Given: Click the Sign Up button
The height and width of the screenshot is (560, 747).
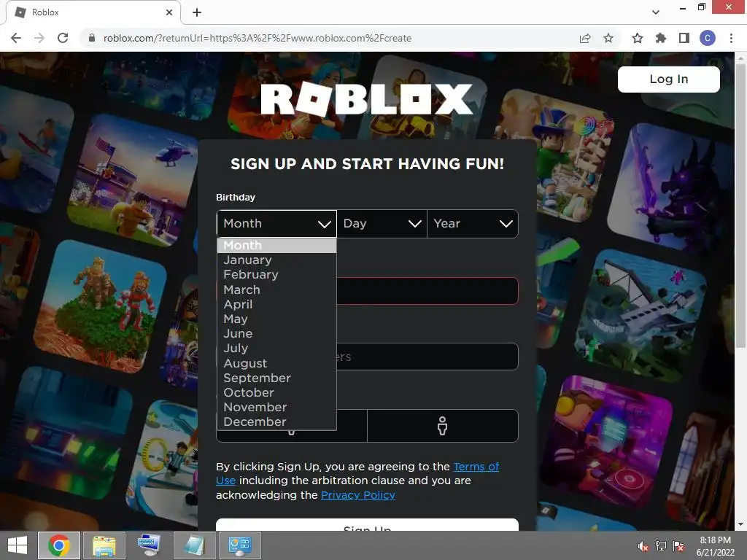Looking at the screenshot, I should pos(367,525).
